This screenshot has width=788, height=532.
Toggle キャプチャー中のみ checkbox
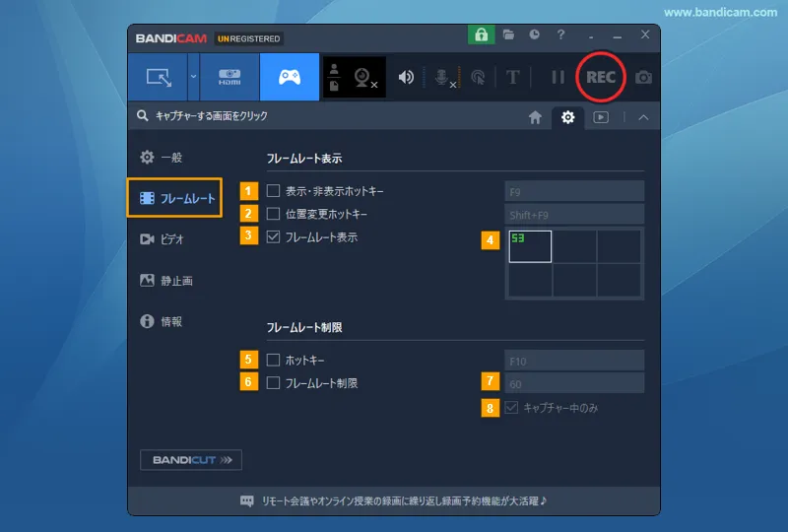pyautogui.click(x=511, y=407)
